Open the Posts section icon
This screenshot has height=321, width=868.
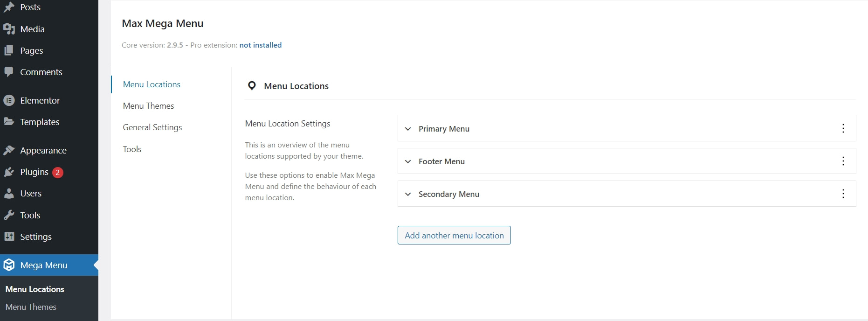(10, 7)
